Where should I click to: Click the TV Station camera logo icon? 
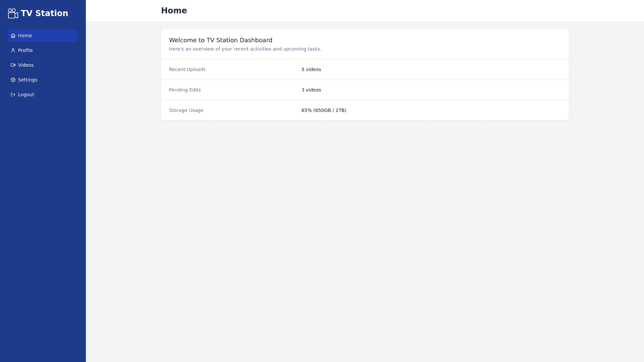[x=13, y=13]
